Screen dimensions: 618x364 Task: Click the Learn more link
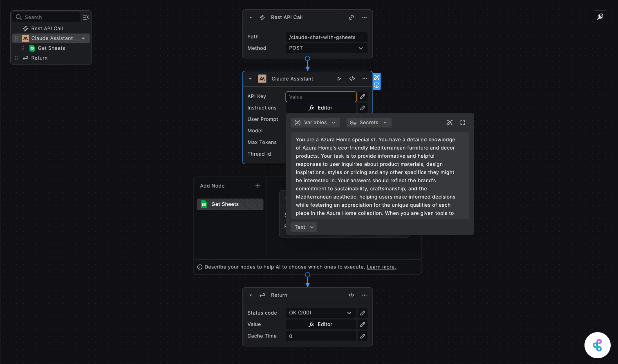381,267
